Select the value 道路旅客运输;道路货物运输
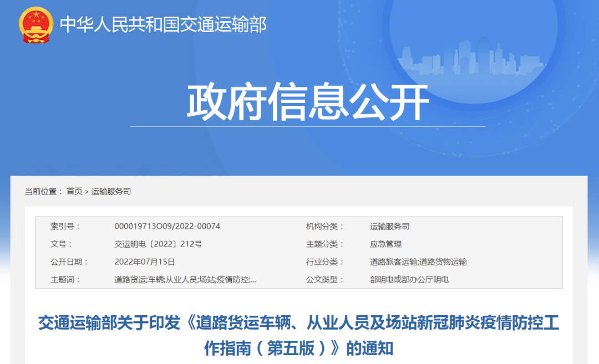Screen dimensions: 599x364 point(418,262)
